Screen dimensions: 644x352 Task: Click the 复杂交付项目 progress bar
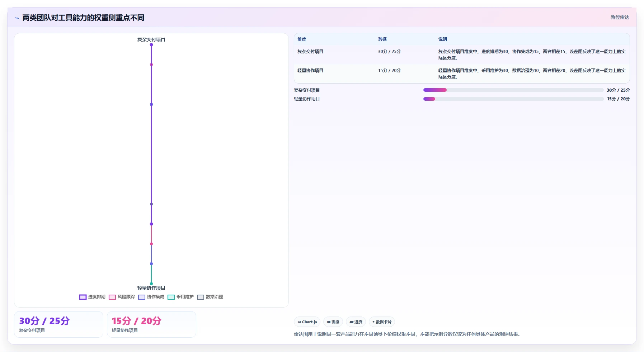click(513, 90)
